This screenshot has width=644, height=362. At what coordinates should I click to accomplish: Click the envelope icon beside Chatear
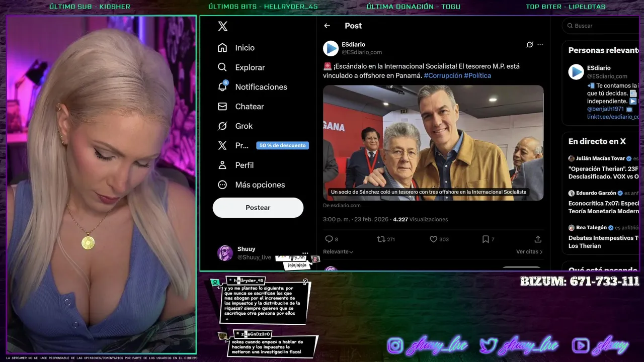[222, 107]
